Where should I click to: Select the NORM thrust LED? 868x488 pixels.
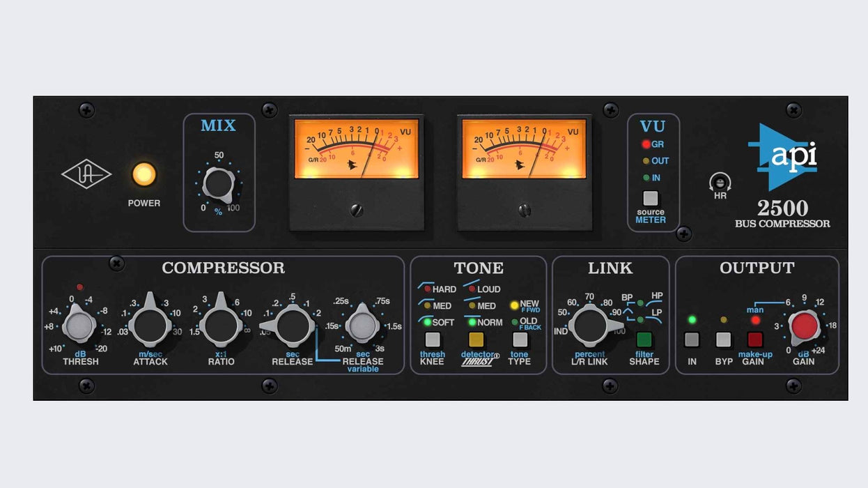[472, 322]
